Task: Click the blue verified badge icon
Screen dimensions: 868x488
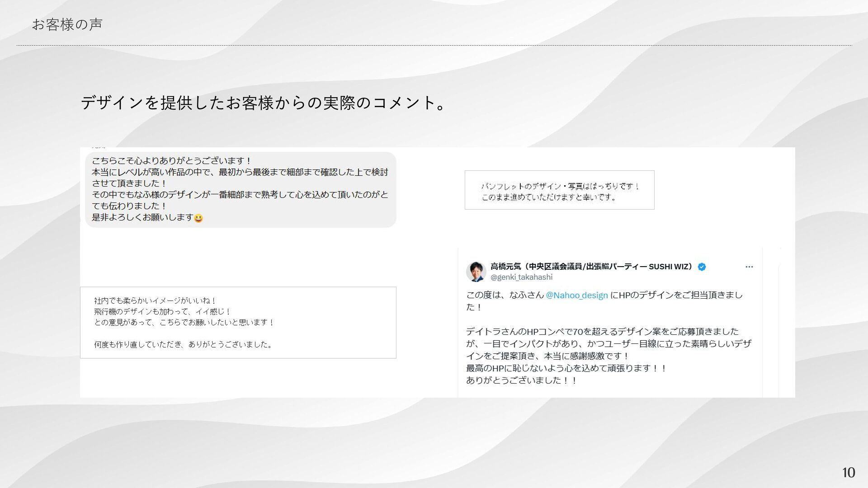Action: coord(702,267)
